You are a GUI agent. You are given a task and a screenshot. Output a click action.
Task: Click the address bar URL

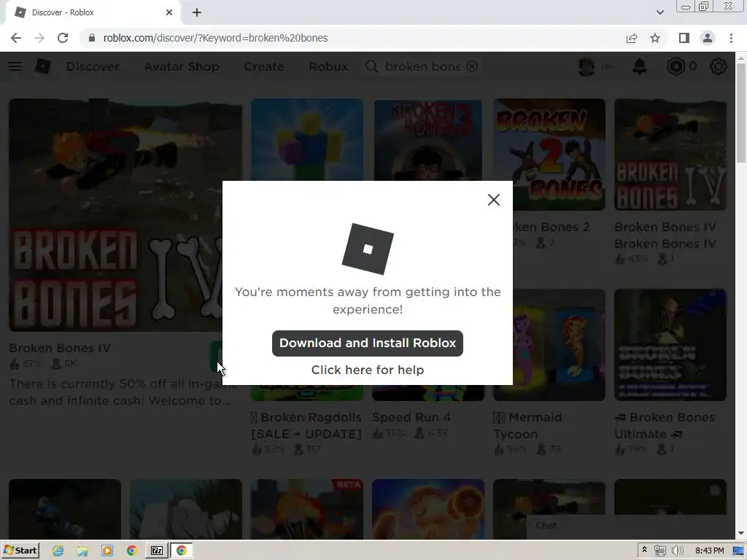click(215, 38)
